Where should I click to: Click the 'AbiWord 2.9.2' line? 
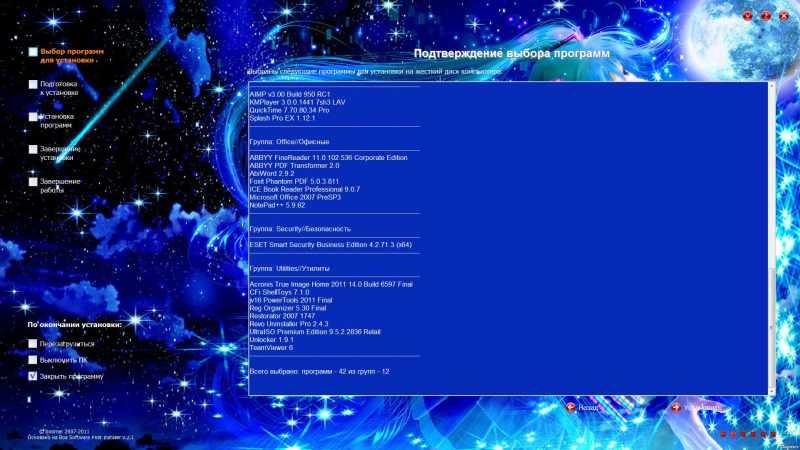[x=272, y=173]
